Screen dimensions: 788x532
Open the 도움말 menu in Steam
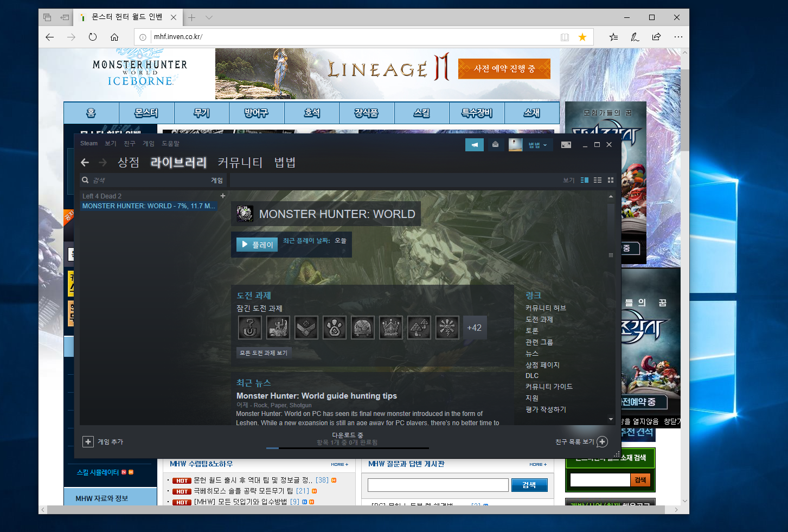tap(170, 143)
